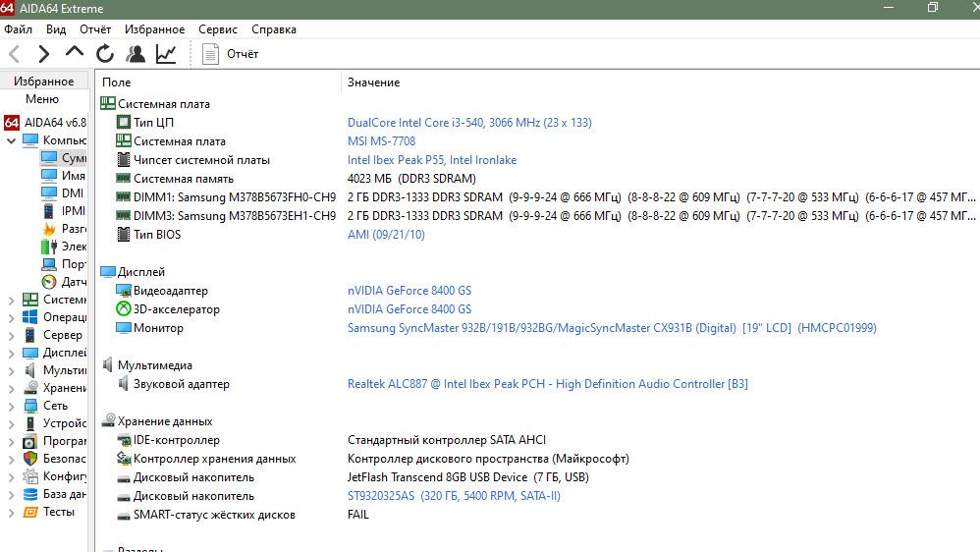
Task: Click the Поле column header
Action: 219,83
